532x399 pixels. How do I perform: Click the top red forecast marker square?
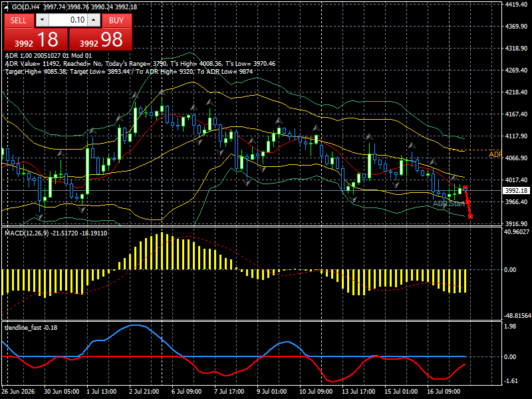465,188
